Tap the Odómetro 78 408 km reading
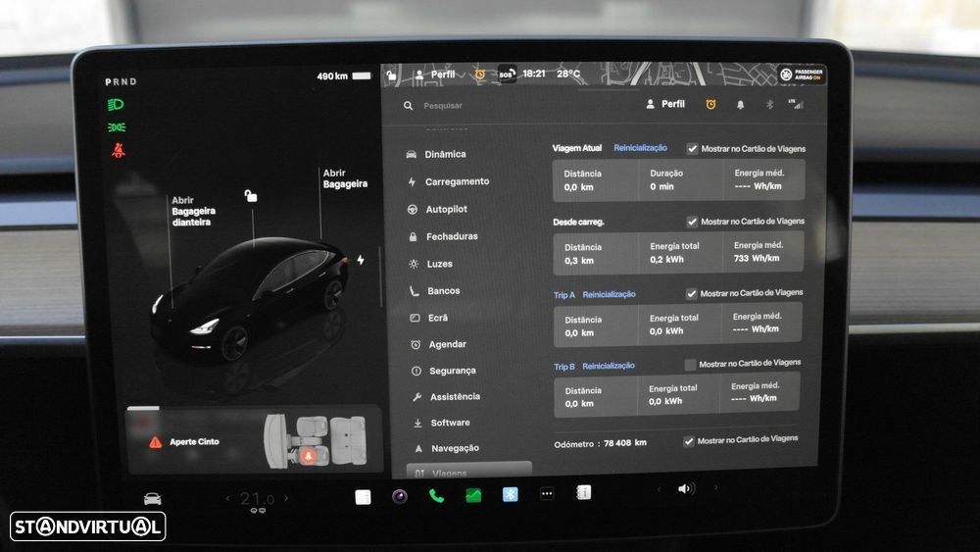The image size is (980, 552). point(600,444)
